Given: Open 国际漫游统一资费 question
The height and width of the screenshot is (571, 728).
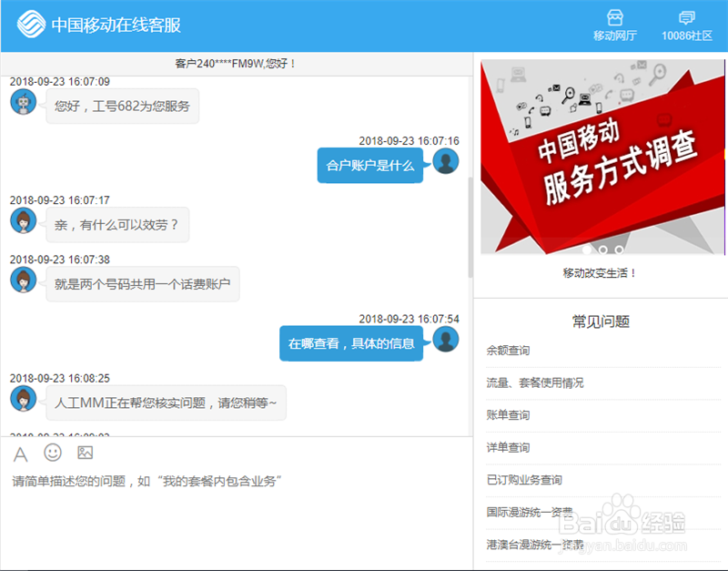Looking at the screenshot, I should click(x=530, y=512).
